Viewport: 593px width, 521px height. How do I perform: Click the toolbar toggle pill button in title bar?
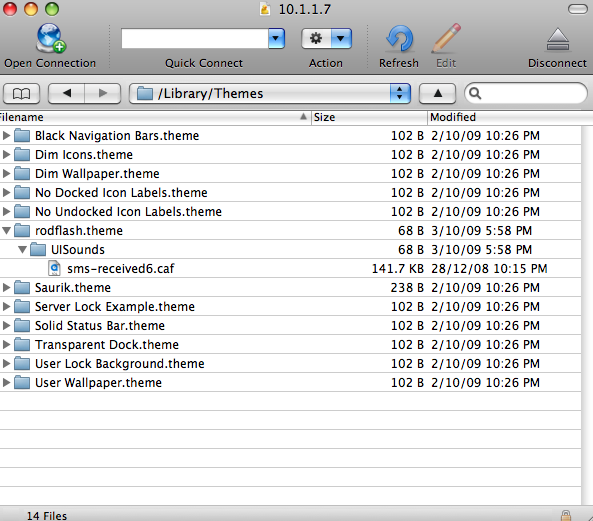(577, 9)
